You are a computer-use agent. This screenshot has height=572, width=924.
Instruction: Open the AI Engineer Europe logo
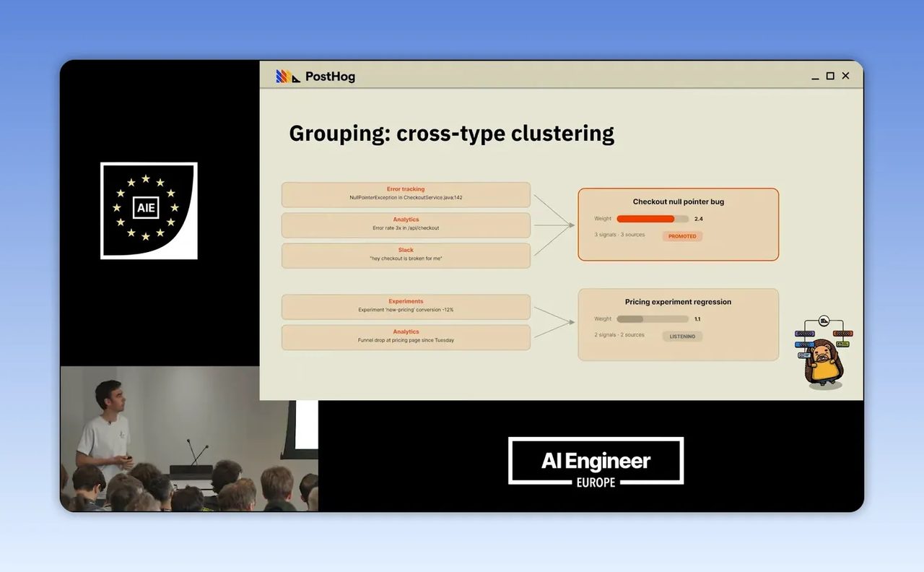tap(596, 461)
